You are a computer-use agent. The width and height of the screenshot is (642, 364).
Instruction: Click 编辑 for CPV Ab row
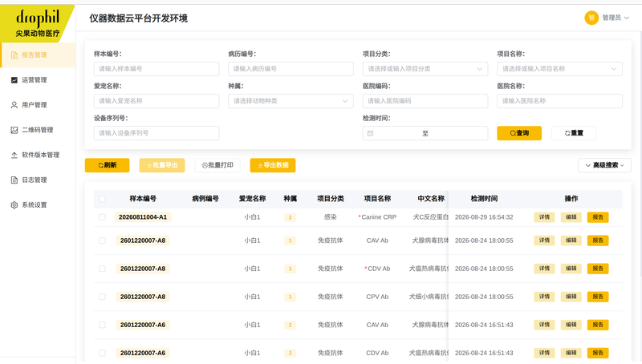point(571,297)
